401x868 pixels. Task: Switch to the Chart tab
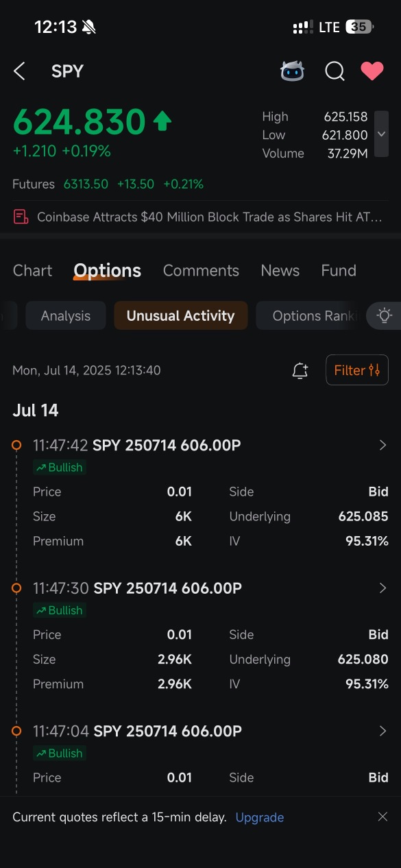(x=32, y=271)
